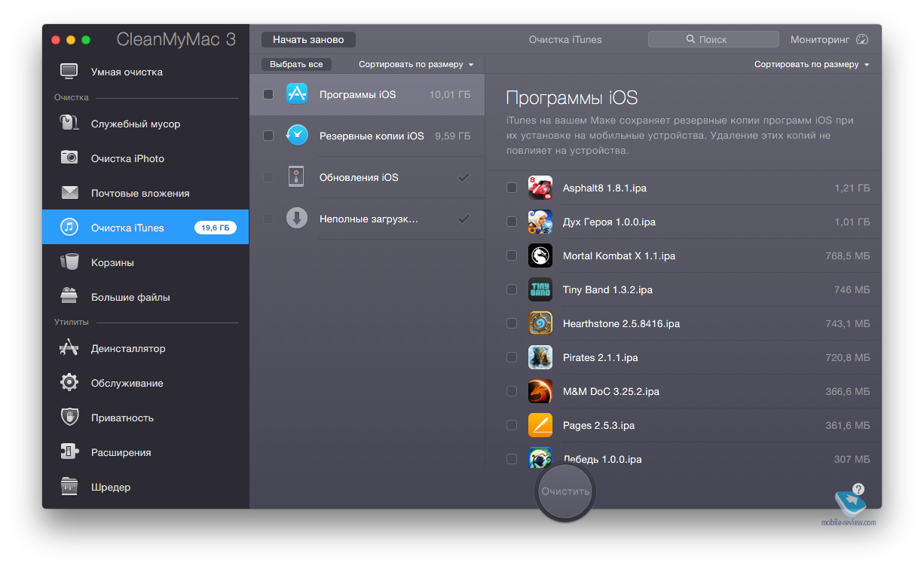
Task: Click the Дух Героя app icon
Action: coord(540,222)
